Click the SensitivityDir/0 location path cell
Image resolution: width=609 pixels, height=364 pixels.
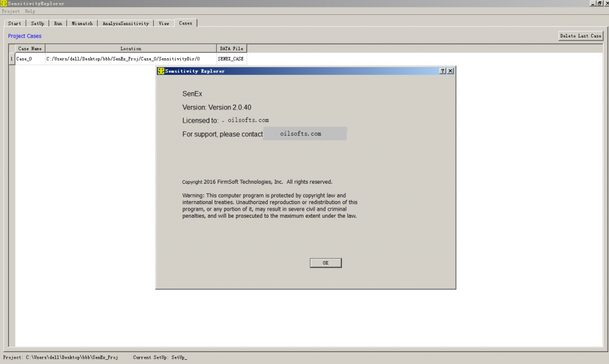coord(131,59)
